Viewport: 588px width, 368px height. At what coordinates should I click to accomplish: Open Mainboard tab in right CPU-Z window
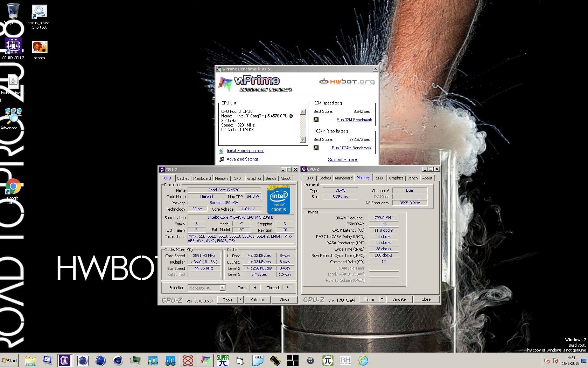[x=344, y=178]
